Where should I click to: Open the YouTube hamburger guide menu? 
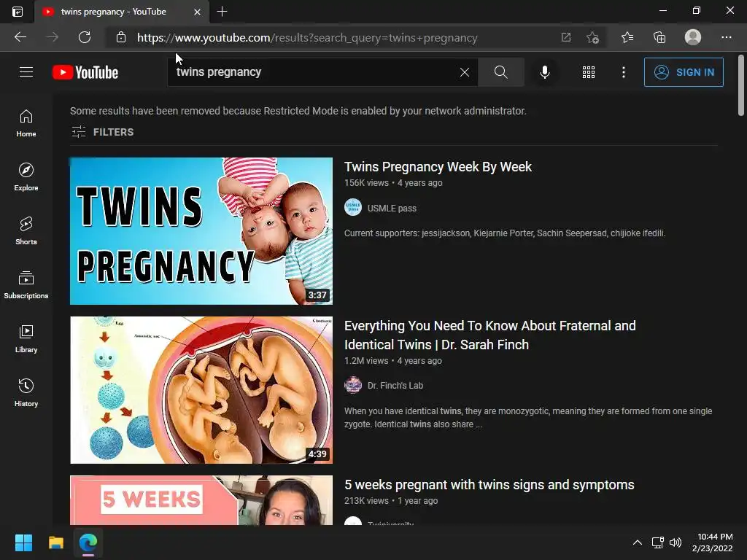[x=26, y=72]
